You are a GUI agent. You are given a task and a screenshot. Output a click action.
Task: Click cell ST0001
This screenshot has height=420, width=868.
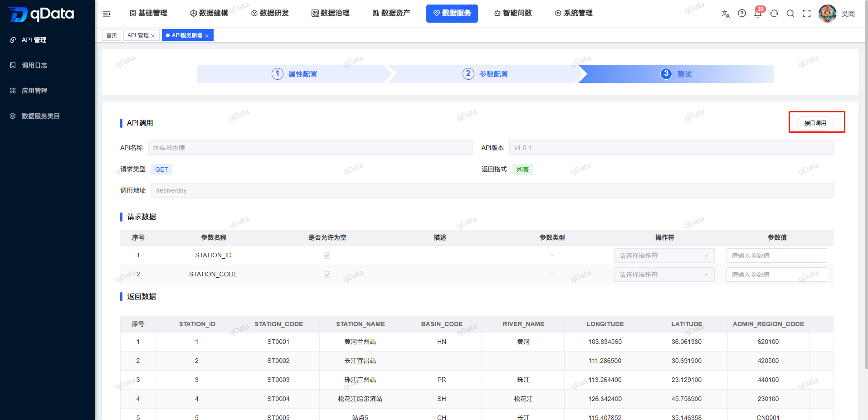(278, 342)
